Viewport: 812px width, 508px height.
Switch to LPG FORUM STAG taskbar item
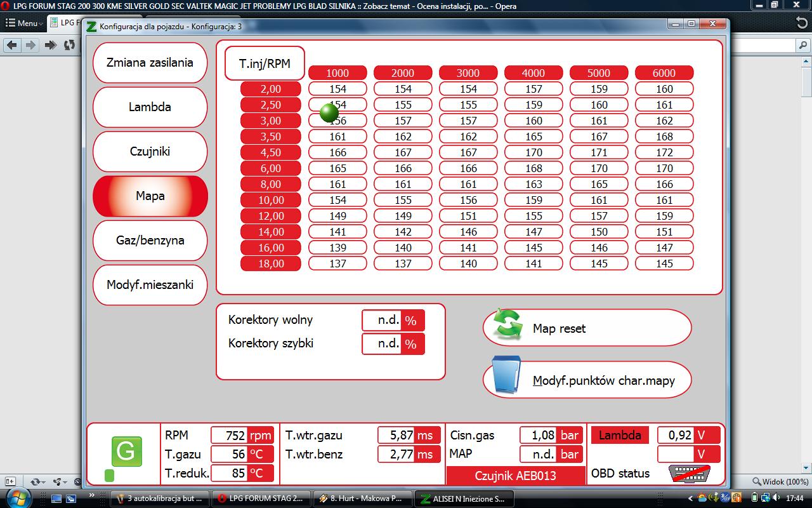pos(261,498)
